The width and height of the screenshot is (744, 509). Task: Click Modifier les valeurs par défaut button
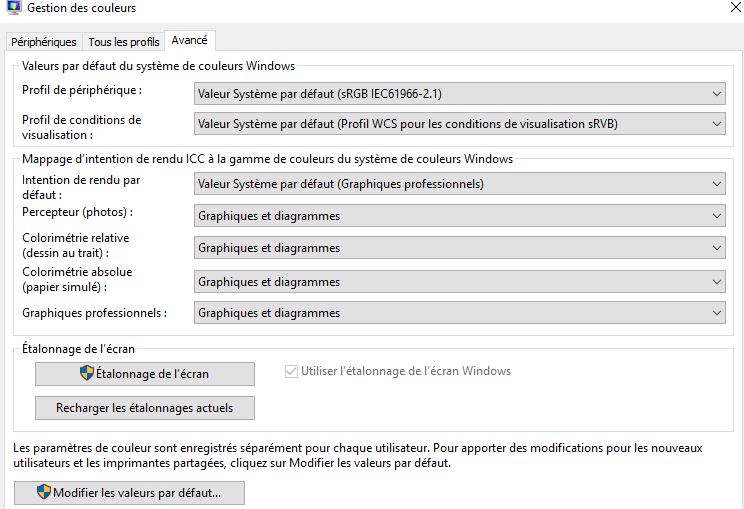pyautogui.click(x=129, y=493)
